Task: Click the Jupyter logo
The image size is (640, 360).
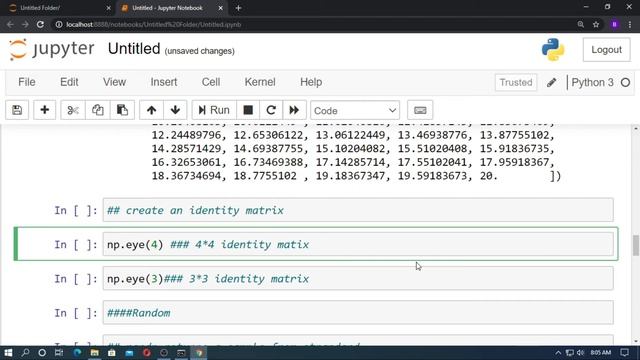Action: (x=51, y=49)
